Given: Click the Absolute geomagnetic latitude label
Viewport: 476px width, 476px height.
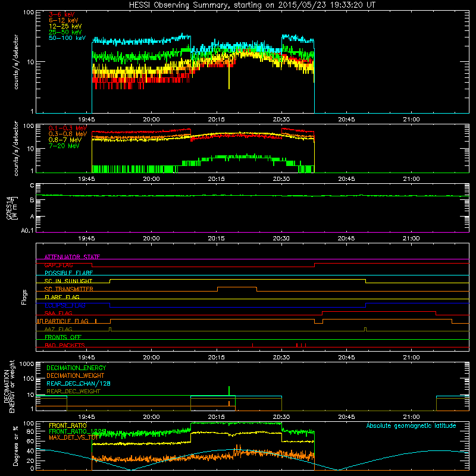Looking at the screenshot, I should 411,425.
